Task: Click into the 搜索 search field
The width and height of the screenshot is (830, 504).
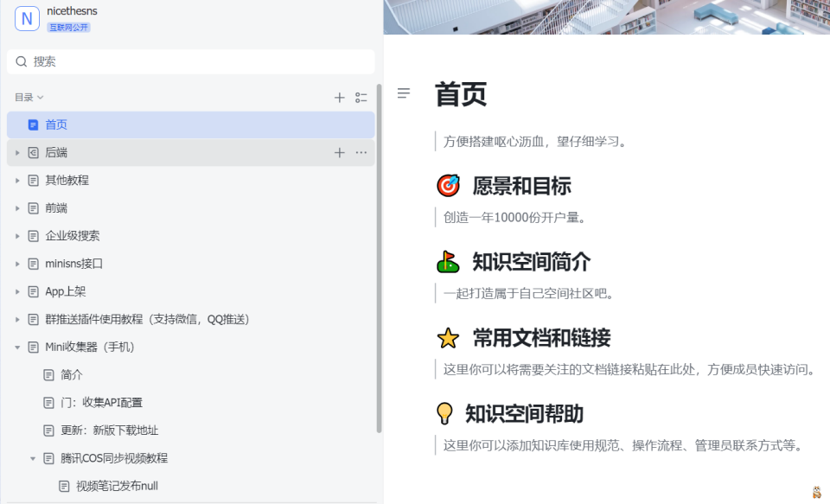Action: tap(190, 61)
